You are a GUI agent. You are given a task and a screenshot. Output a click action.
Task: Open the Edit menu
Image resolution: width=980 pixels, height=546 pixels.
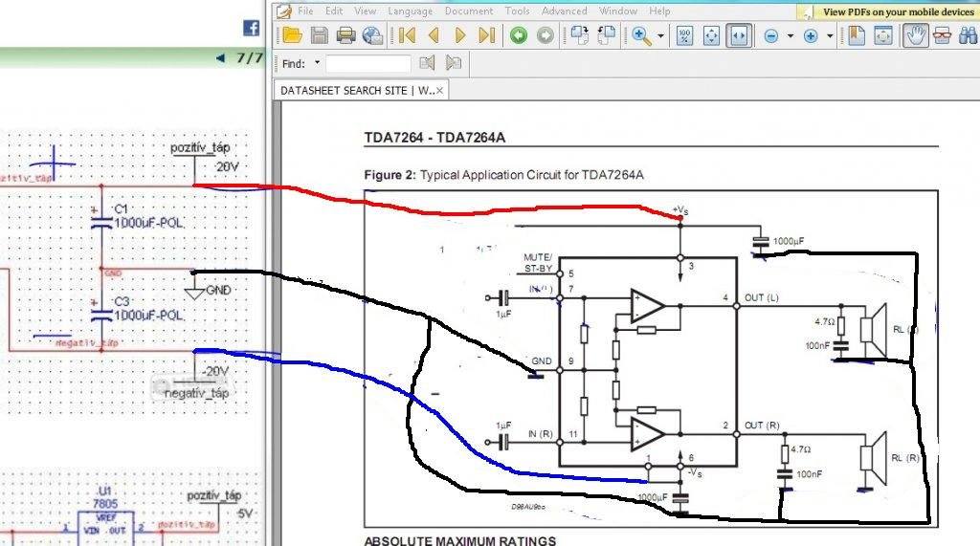(x=334, y=11)
